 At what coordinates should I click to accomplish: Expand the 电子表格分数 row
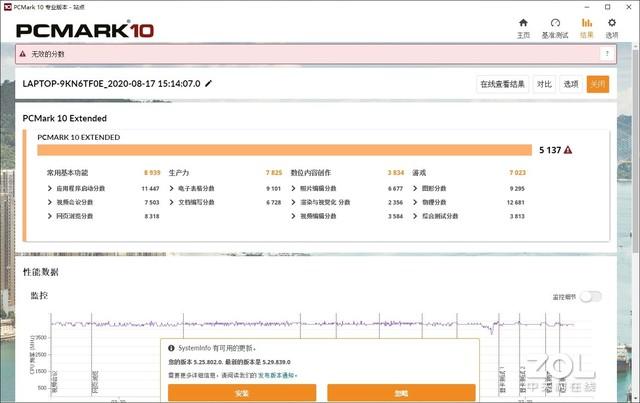171,188
